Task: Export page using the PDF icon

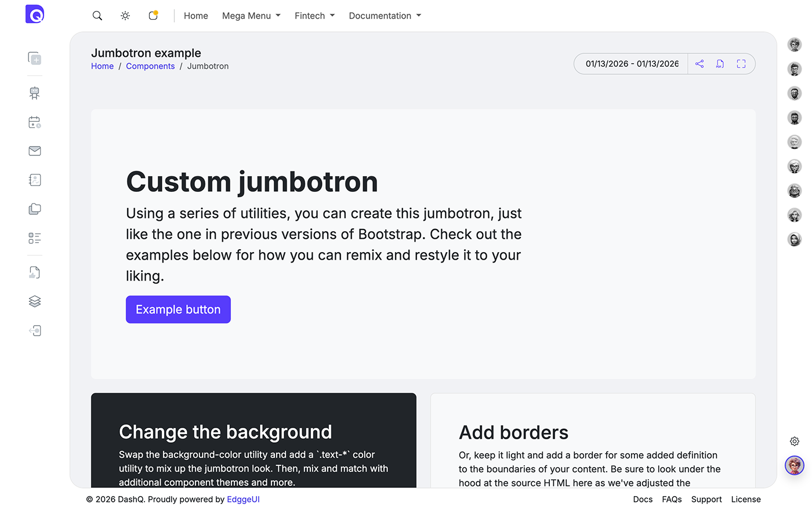Action: (x=720, y=64)
